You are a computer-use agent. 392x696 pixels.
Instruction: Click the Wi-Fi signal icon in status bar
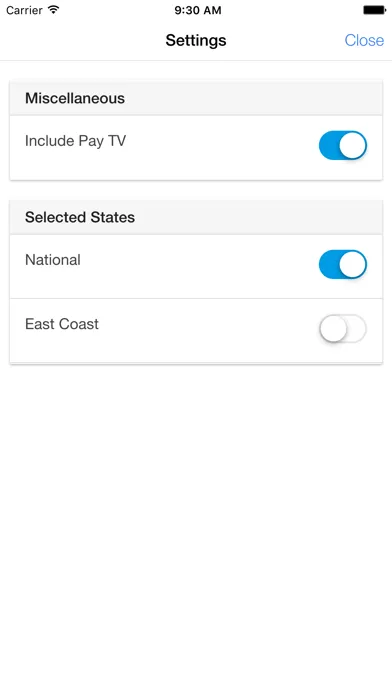(54, 10)
